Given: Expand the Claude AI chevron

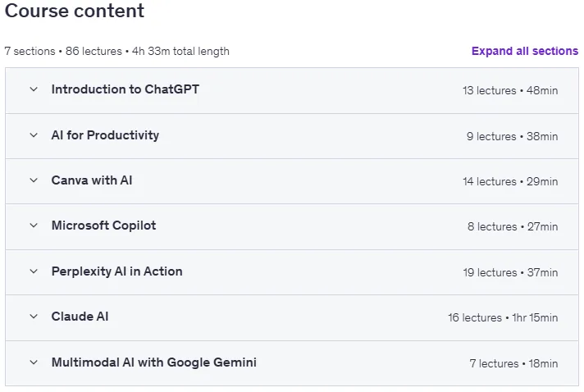Looking at the screenshot, I should [34, 317].
